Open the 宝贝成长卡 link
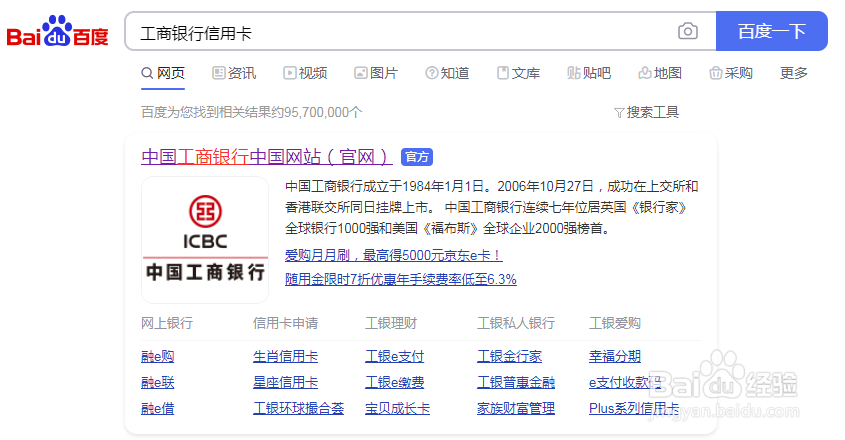Viewport: 845px width, 440px height. 398,408
